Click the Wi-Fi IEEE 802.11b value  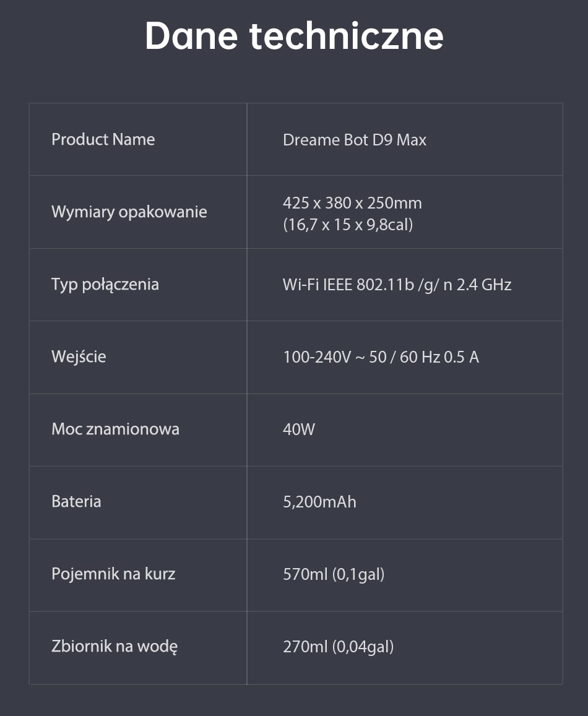[397, 285]
